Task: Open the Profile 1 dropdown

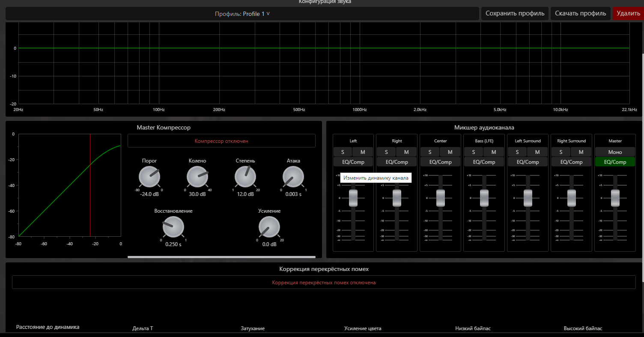Action: tap(242, 14)
